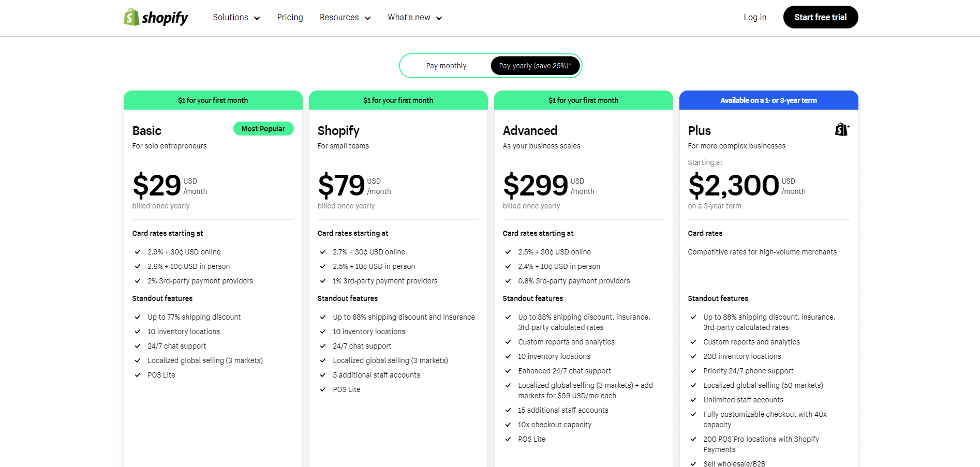
Task: Click '5 additional staff accounts' feature
Action: [377, 375]
